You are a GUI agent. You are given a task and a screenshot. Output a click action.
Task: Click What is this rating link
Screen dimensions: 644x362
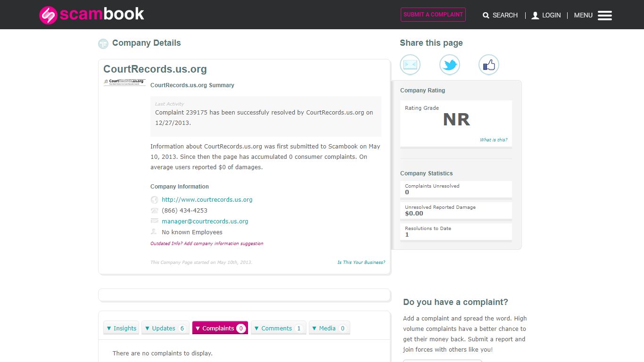click(x=494, y=140)
